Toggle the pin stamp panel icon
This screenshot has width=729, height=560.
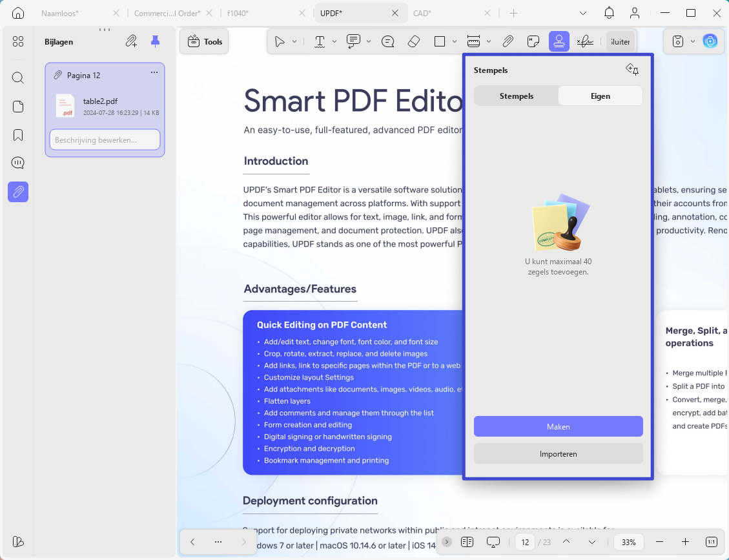pyautogui.click(x=632, y=70)
